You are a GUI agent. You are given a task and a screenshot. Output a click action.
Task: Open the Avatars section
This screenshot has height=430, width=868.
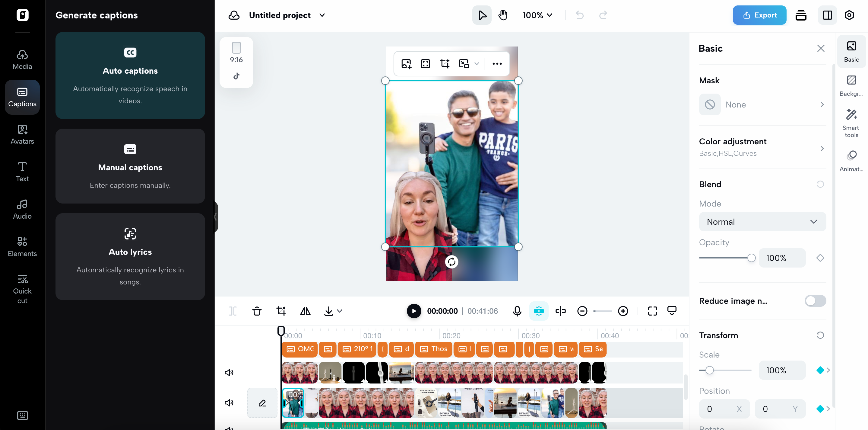coord(22,134)
